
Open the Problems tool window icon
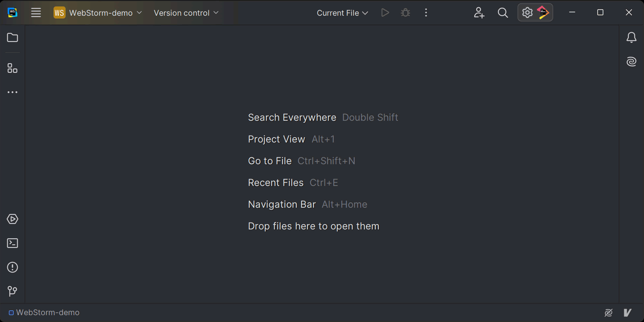click(x=12, y=267)
